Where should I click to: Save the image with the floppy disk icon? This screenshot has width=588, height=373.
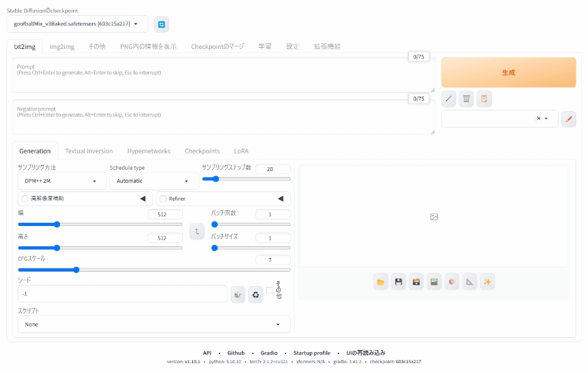[x=399, y=282]
